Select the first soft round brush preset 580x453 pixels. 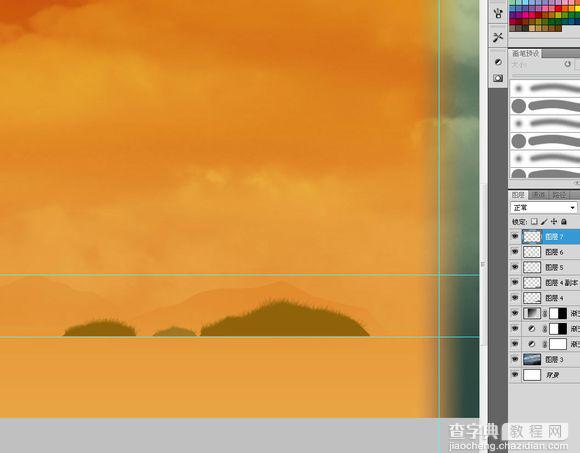pyautogui.click(x=545, y=88)
